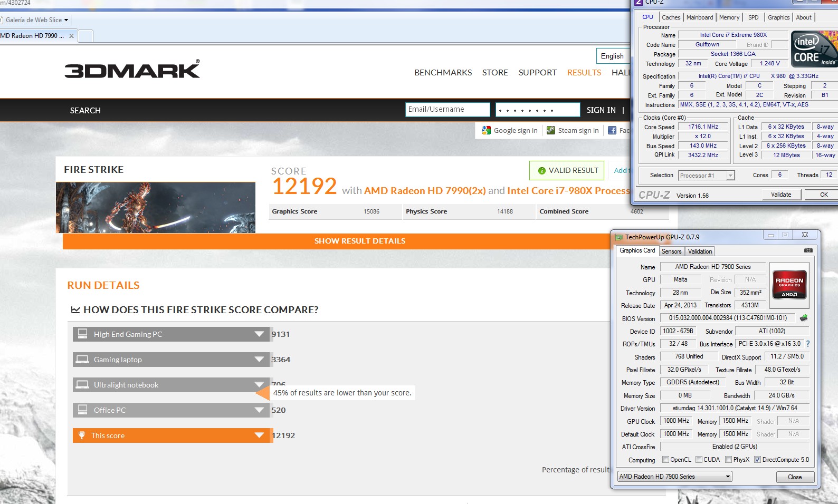
Task: Uncheck the DirectCompute 5.0 checkbox
Action: pyautogui.click(x=757, y=460)
